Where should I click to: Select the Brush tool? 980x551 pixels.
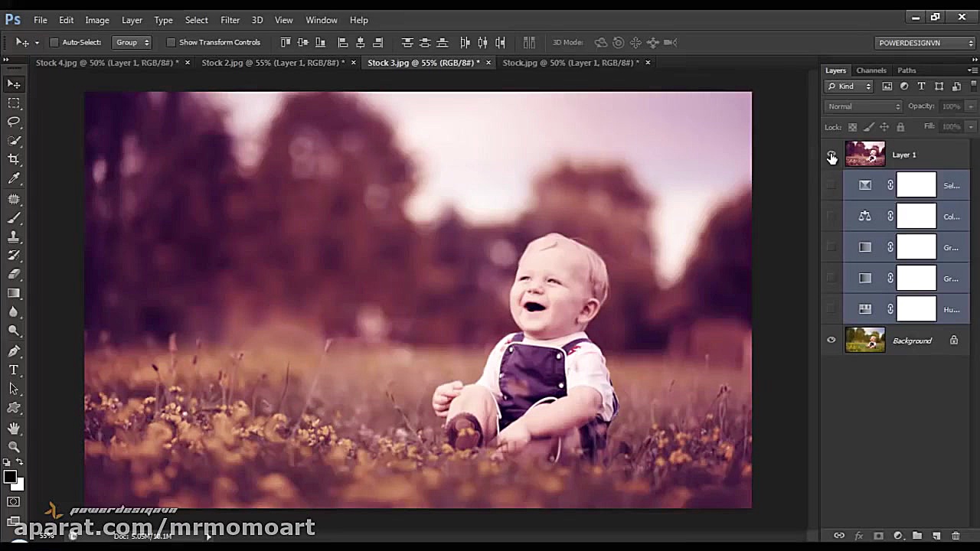click(14, 217)
